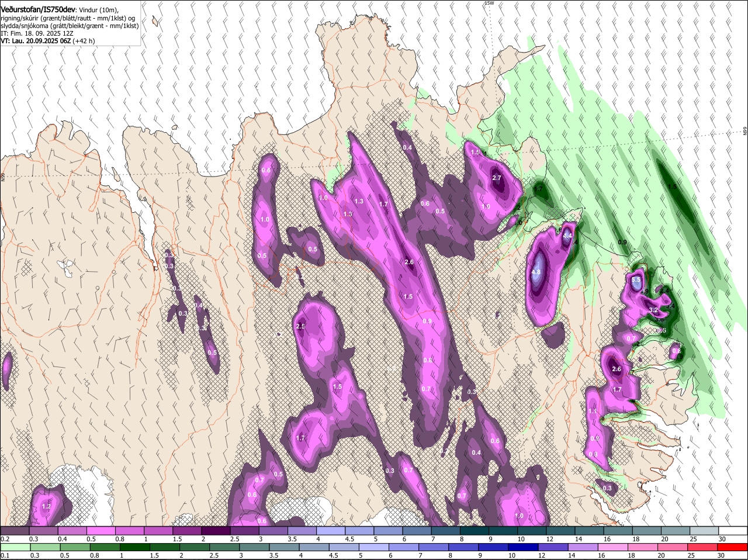Click the Veðurstofan/IS750dev title text
748x560 pixels.
38,10
